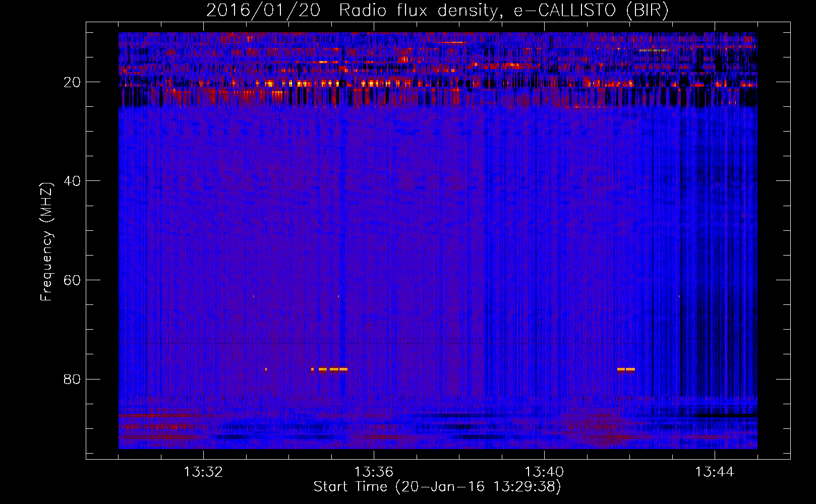Click the 13:44 time tick label
816x504 pixels.
coord(715,472)
